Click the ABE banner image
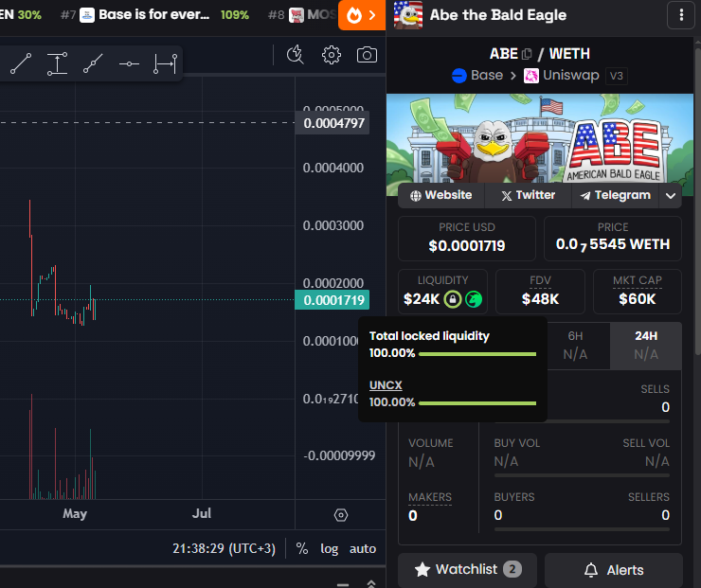This screenshot has height=588, width=701. [x=540, y=138]
